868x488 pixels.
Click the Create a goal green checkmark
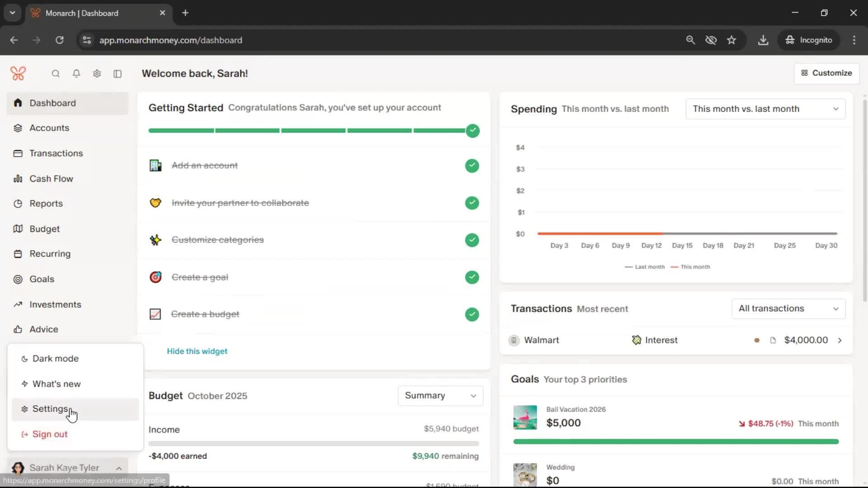coord(472,277)
